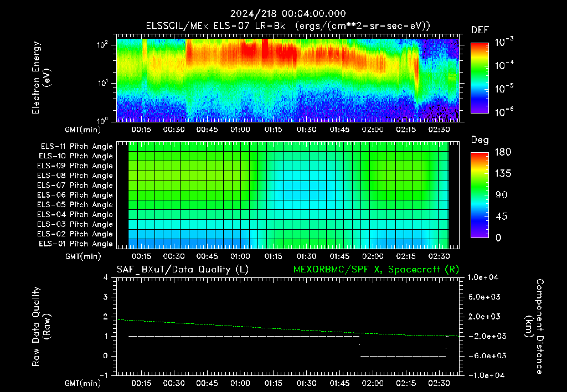Click the 10^1 energy axis label

tap(102, 83)
